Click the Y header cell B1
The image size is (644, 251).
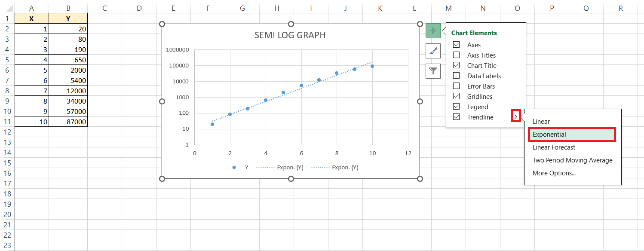[68, 18]
